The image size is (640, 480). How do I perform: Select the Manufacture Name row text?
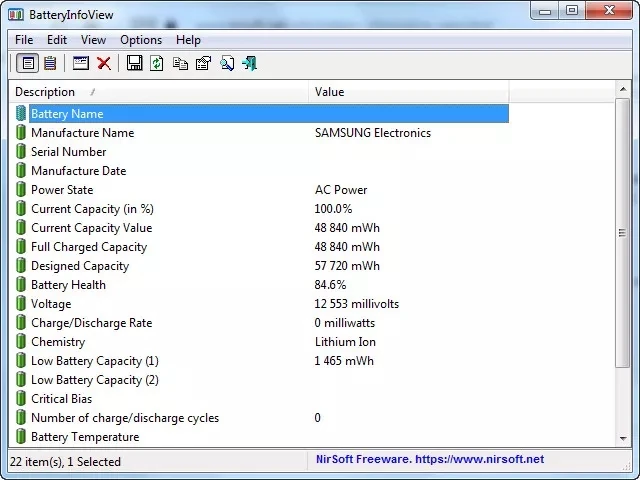pos(82,133)
